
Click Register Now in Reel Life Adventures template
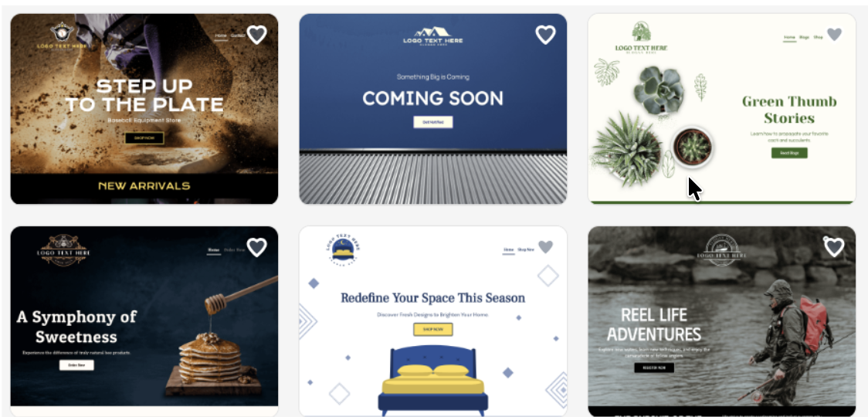(x=654, y=368)
